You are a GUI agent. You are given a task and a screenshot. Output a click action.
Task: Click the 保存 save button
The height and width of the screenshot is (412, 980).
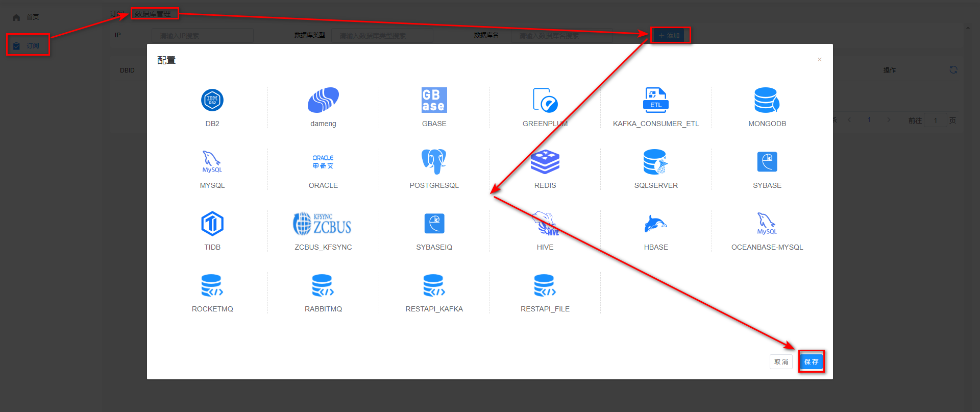pos(811,361)
